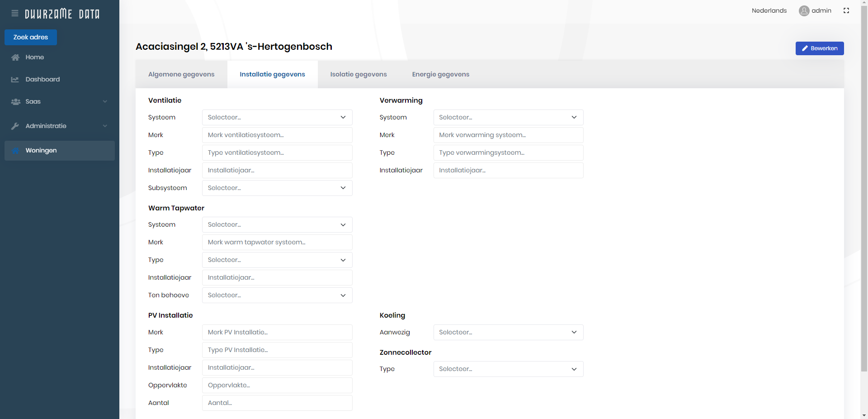Switch to the Isolatie gegevens tab
The image size is (868, 419).
coord(358,75)
